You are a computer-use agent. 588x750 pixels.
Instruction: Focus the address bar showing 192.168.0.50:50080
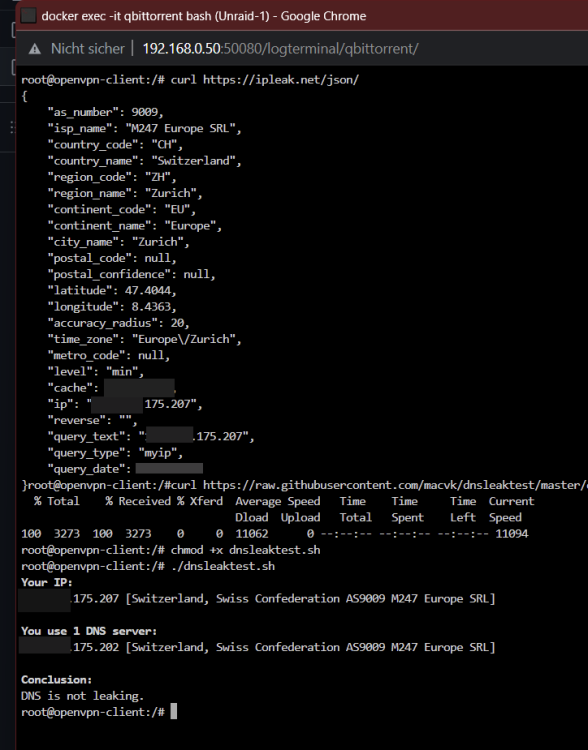click(x=280, y=49)
